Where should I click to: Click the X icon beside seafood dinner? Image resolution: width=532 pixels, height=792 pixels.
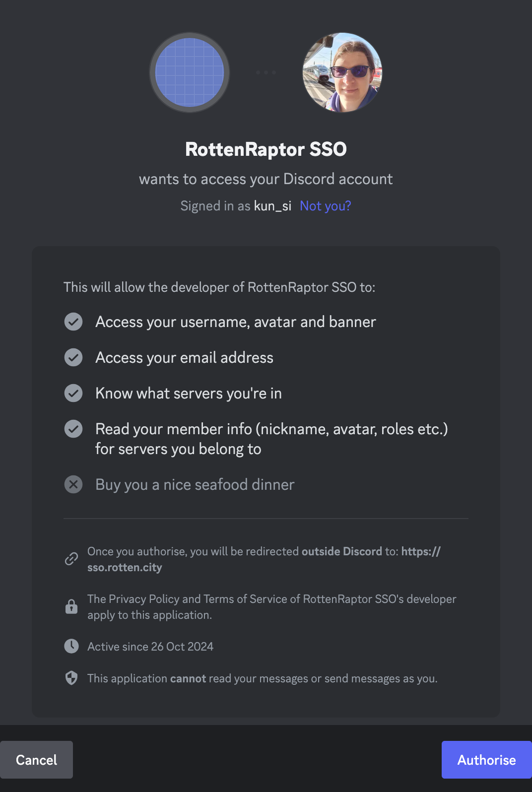pyautogui.click(x=73, y=484)
